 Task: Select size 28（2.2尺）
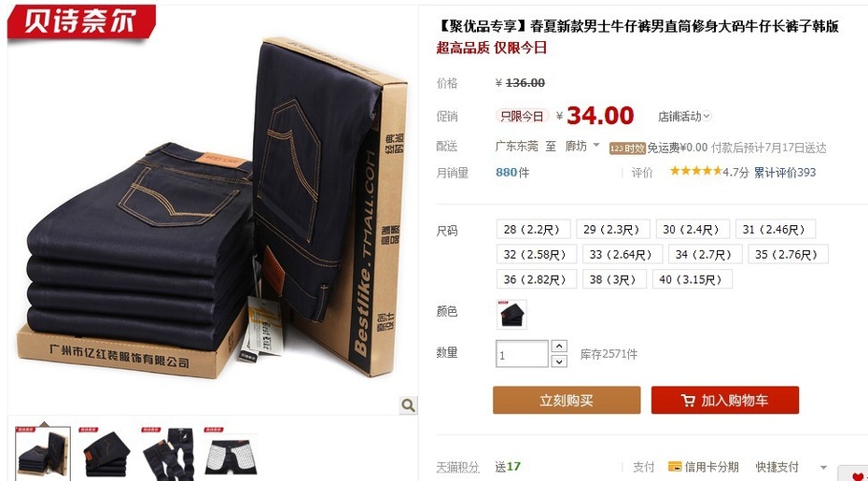(533, 229)
